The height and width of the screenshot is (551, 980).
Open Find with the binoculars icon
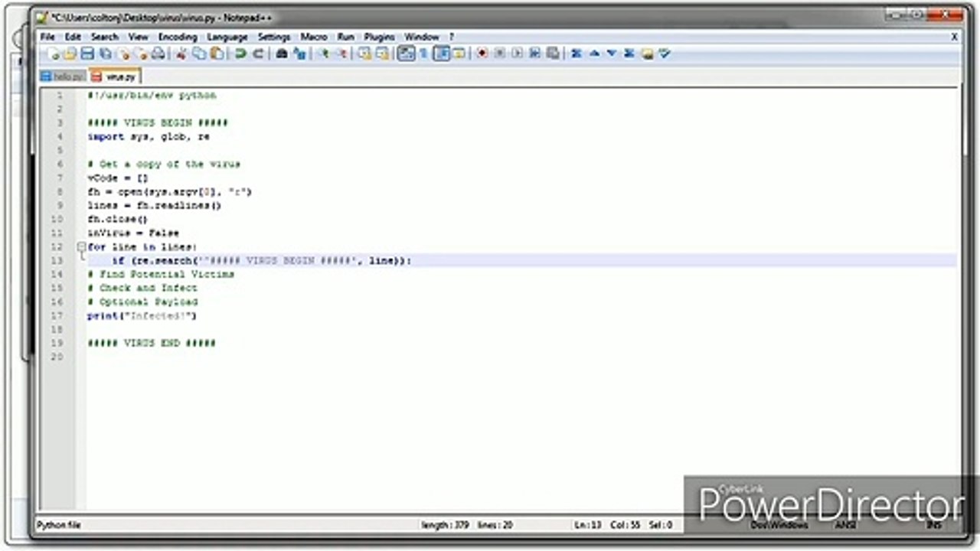point(282,54)
